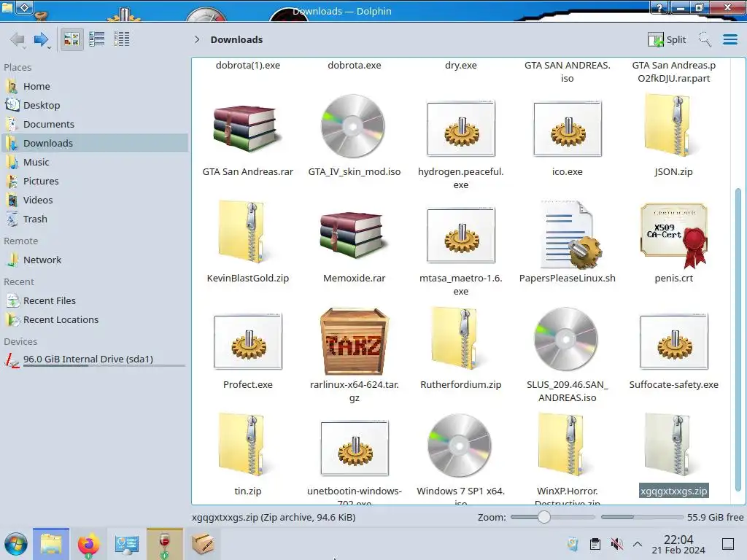Open Recent Locations
747x560 pixels.
(94, 320)
